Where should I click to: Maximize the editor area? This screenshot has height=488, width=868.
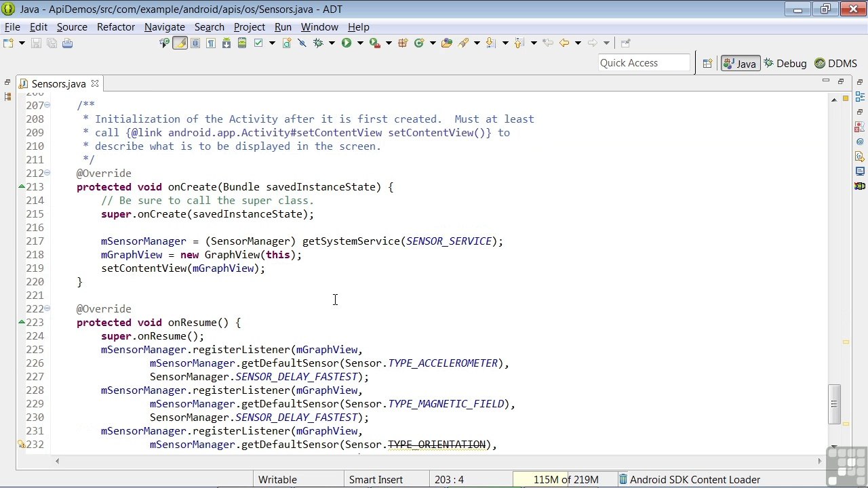pyautogui.click(x=840, y=81)
